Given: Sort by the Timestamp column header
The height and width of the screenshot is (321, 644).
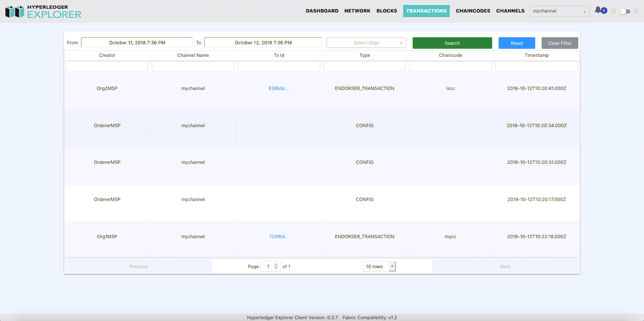Looking at the screenshot, I should pyautogui.click(x=536, y=55).
